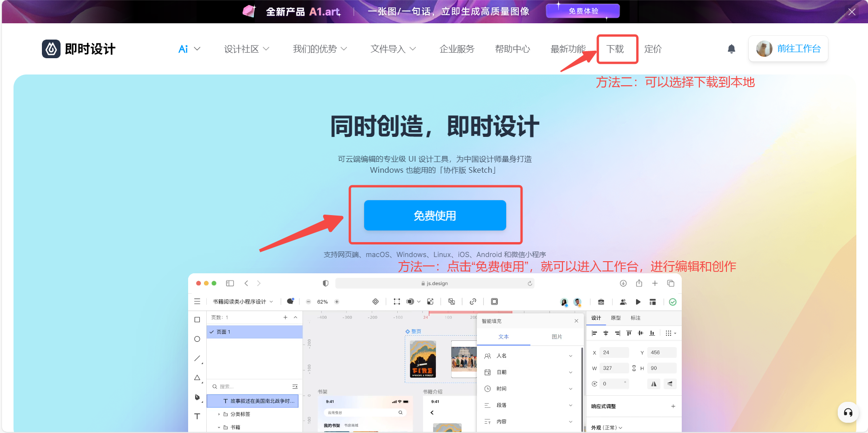Add a new page with plus icon

[285, 317]
